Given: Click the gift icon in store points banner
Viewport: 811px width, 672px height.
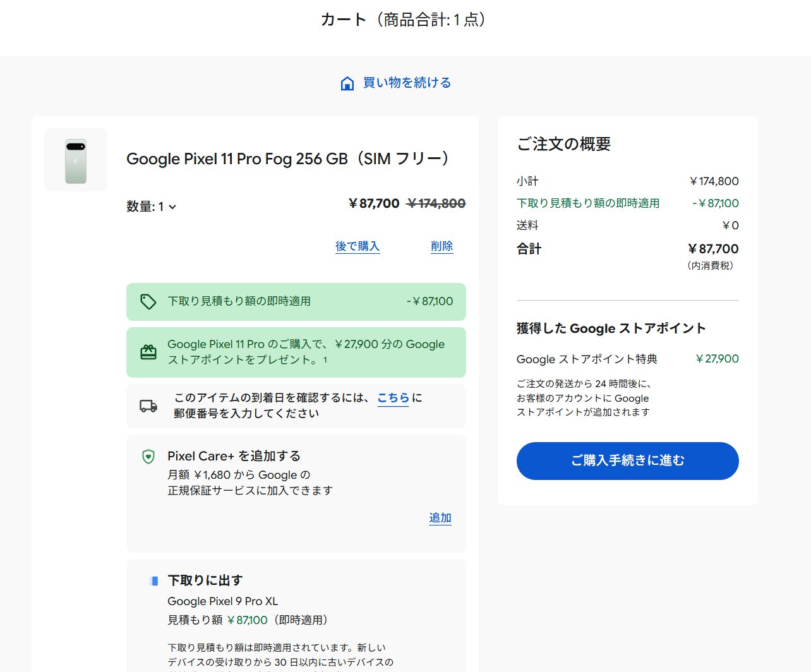Looking at the screenshot, I should point(148,352).
